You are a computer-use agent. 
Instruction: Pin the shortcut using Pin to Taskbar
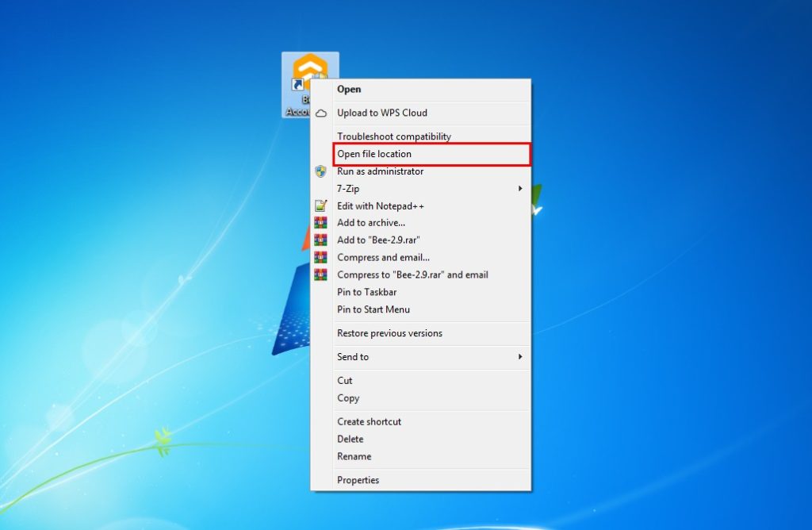pos(366,292)
